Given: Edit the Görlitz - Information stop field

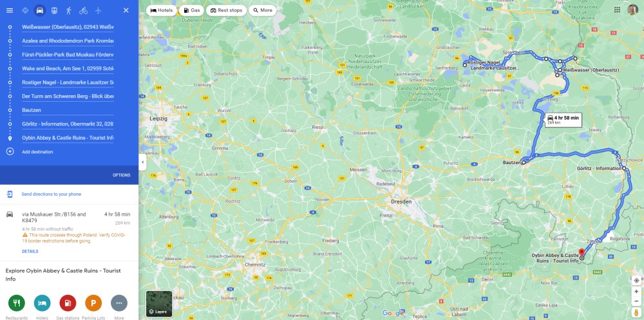Looking at the screenshot, I should pos(68,124).
